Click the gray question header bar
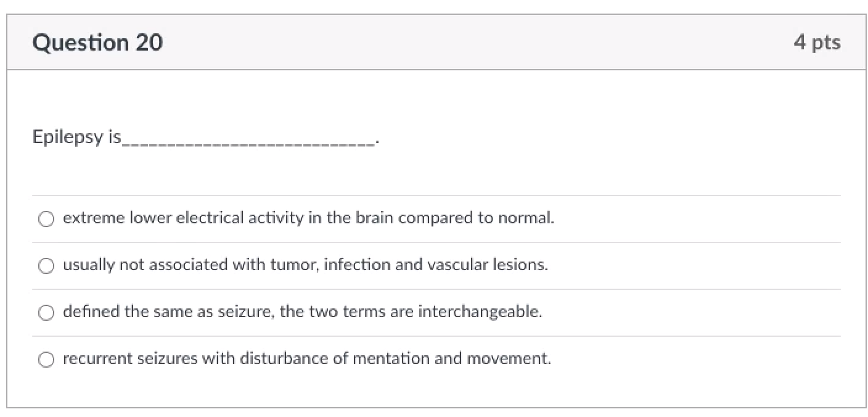 [x=436, y=43]
